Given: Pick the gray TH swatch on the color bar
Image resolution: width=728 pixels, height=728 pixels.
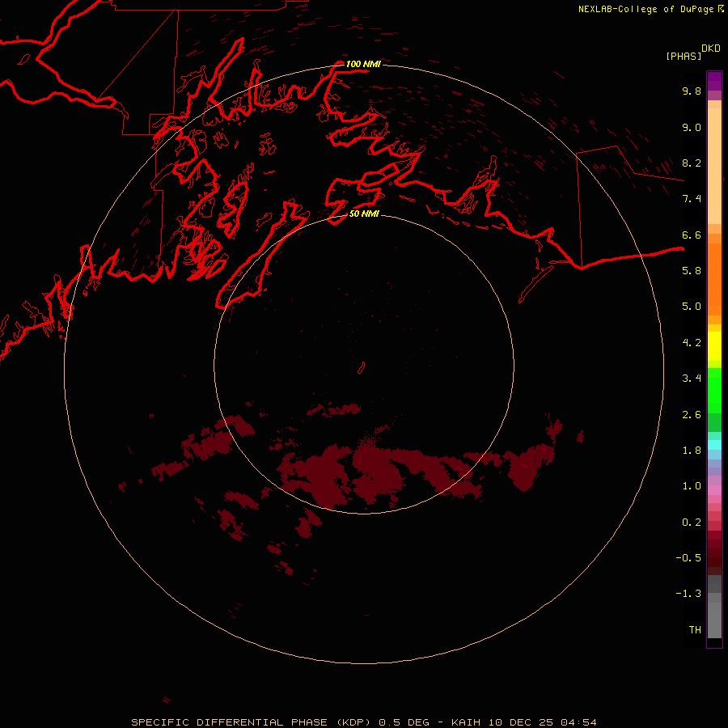Looking at the screenshot, I should click(714, 620).
